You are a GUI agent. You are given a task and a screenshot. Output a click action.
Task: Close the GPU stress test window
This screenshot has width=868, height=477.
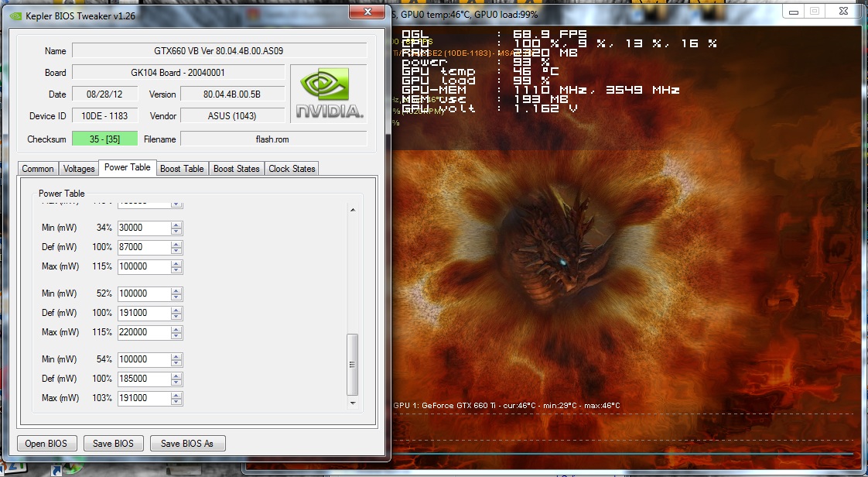point(843,11)
